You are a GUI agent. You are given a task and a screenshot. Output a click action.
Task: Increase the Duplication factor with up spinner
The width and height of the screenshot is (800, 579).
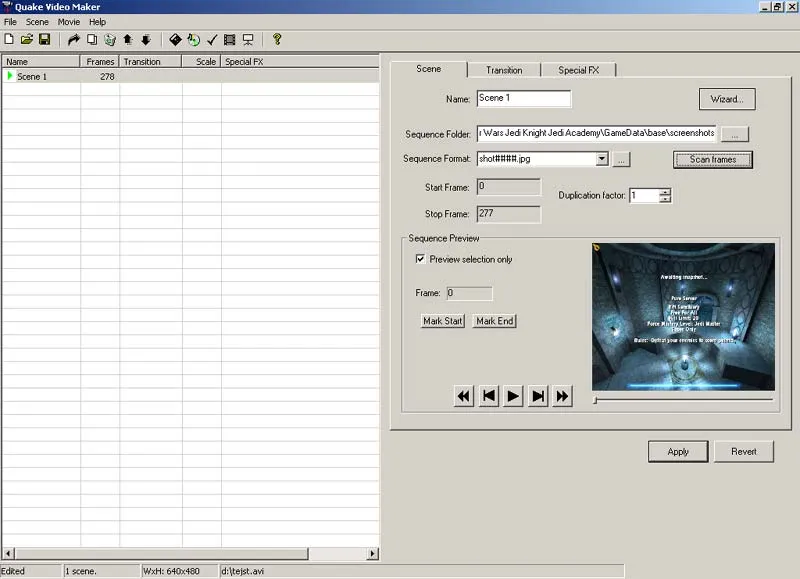pyautogui.click(x=665, y=192)
